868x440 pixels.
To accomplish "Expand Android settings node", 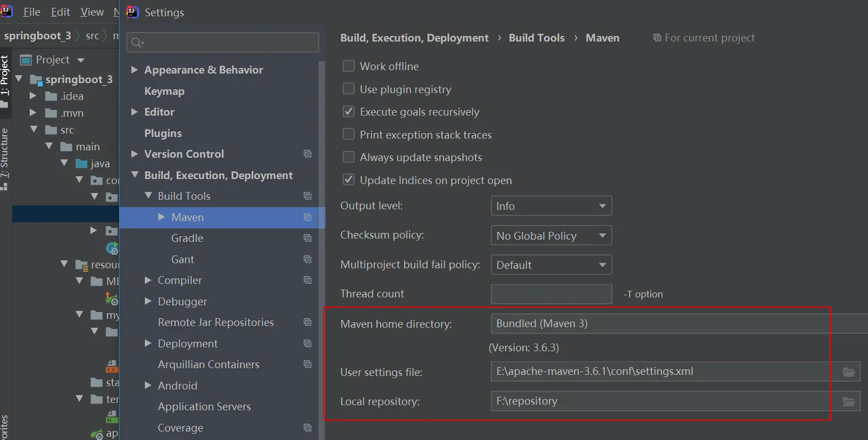I will tap(148, 386).
